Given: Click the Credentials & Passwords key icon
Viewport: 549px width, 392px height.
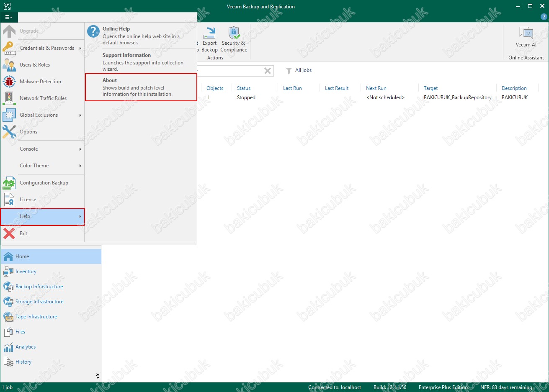Looking at the screenshot, I should pos(9,48).
